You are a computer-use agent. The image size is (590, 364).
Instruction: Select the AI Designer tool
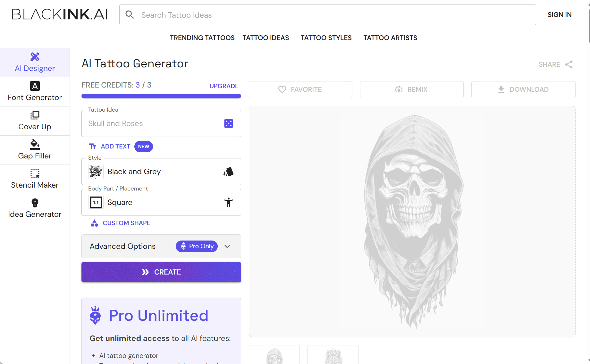pos(35,62)
